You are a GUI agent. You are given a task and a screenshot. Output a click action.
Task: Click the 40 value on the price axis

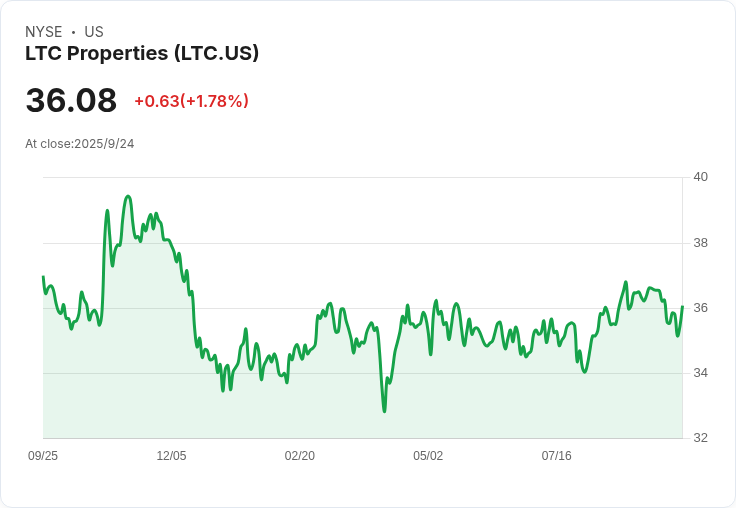pyautogui.click(x=700, y=177)
